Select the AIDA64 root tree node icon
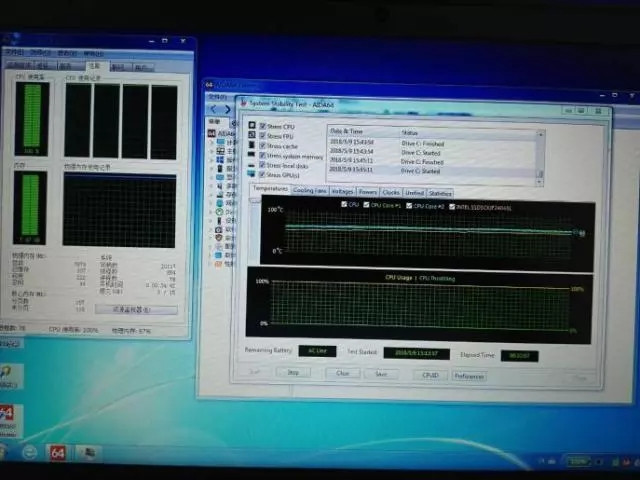Viewport: 640px width, 480px height. click(212, 133)
